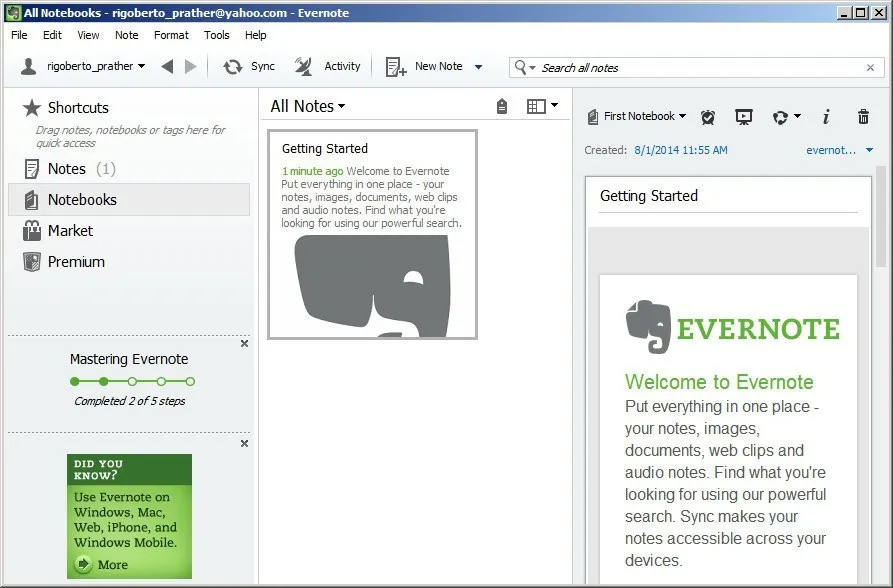This screenshot has height=588, width=893.
Task: Click the Shortcuts star icon
Action: [x=32, y=108]
